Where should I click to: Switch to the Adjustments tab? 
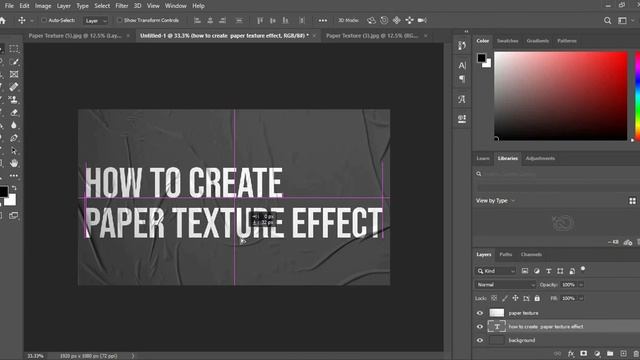click(x=540, y=158)
